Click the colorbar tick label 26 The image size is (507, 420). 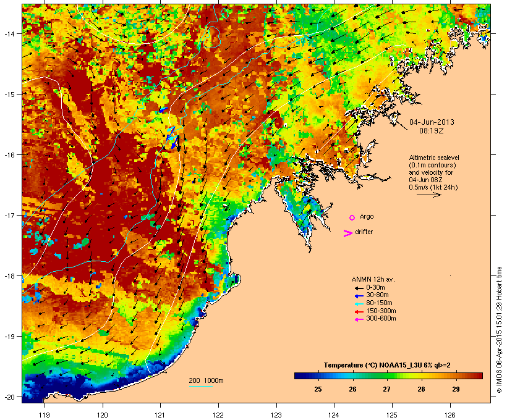pyautogui.click(x=352, y=389)
